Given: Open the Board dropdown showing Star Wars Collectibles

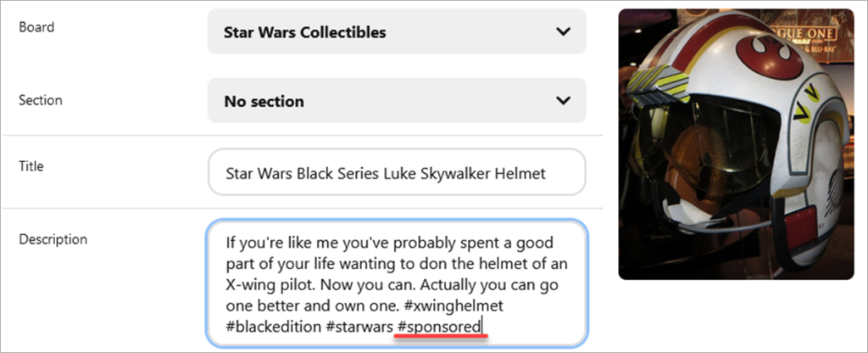Looking at the screenshot, I should tap(381, 32).
